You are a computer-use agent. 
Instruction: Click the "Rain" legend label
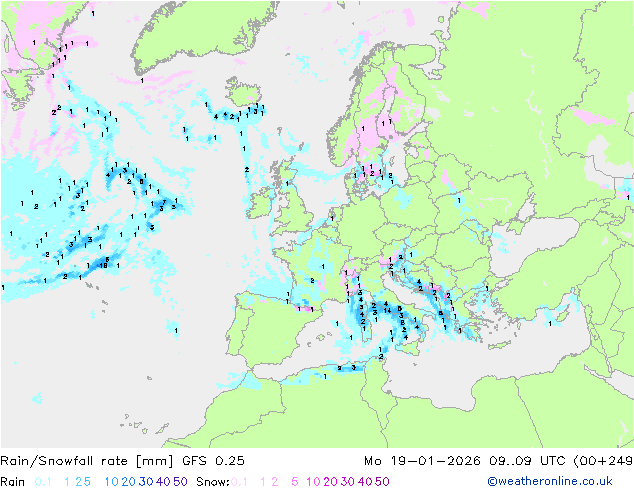[x=13, y=482]
